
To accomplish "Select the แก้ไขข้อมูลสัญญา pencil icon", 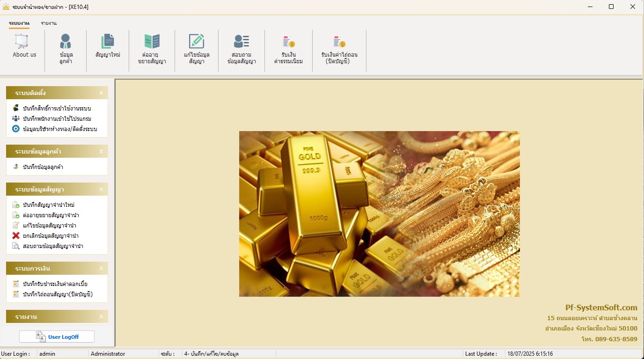I will coord(197,42).
